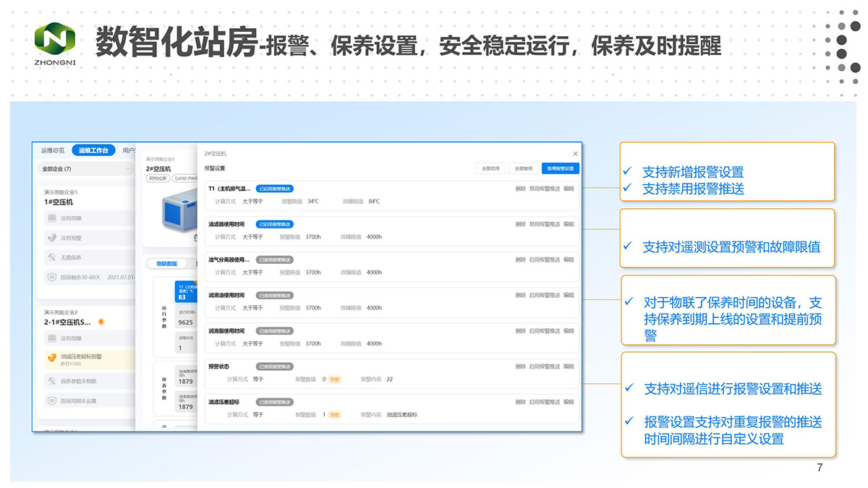Delete the T1 主机排气温度 alarm rule
The image size is (868, 488).
521,188
